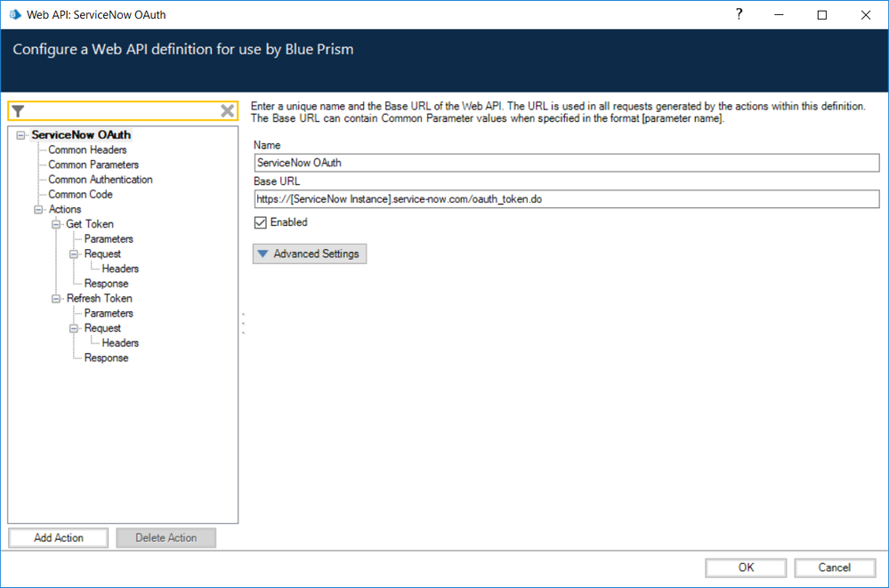Click into the Base URL field
This screenshot has width=889, height=588.
click(x=566, y=199)
